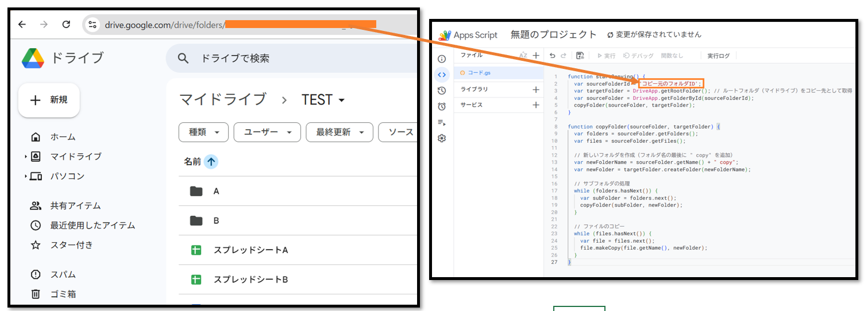Open the ユーザー filter dropdown
This screenshot has width=868, height=311.
point(267,133)
